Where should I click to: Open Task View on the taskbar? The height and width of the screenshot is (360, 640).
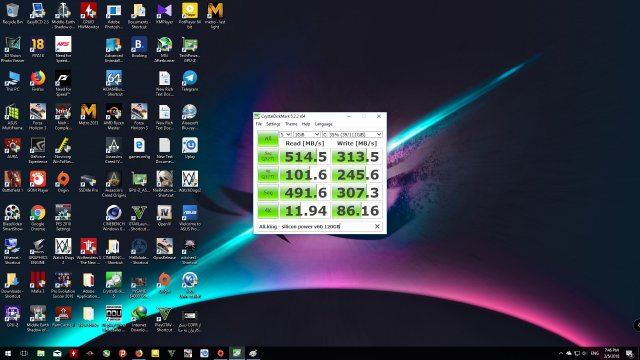click(x=24, y=353)
